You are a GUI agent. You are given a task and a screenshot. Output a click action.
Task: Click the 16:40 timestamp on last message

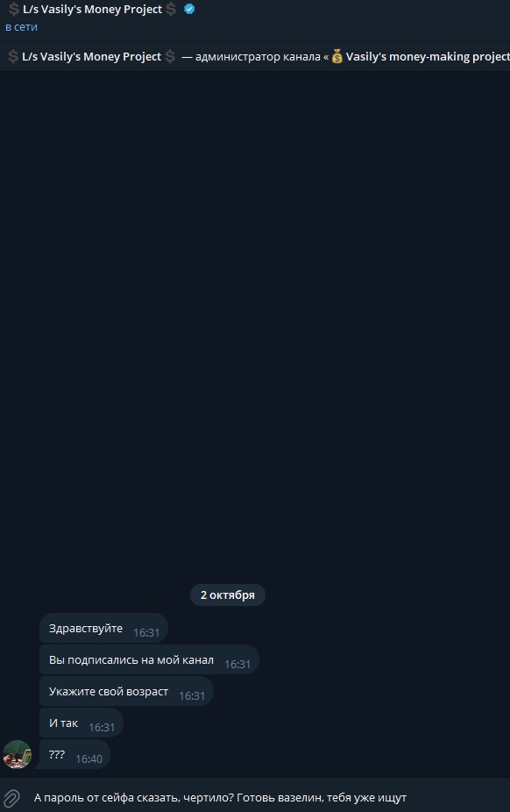coord(89,759)
